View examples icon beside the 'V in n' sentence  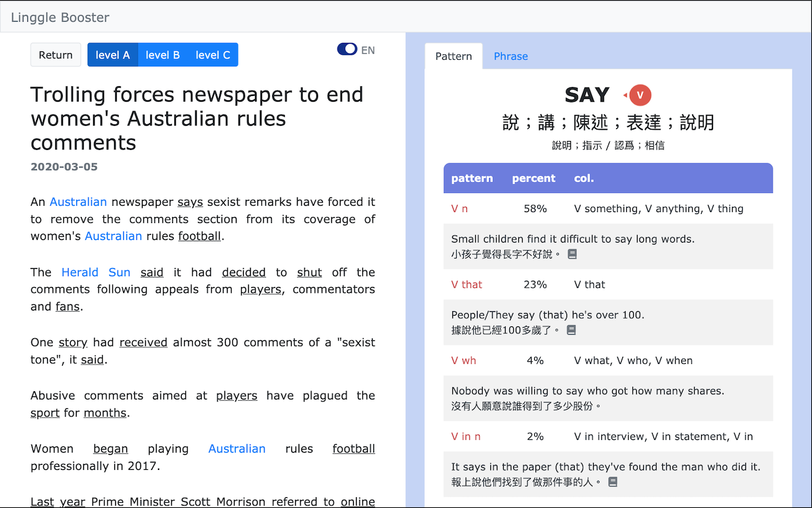[612, 481]
